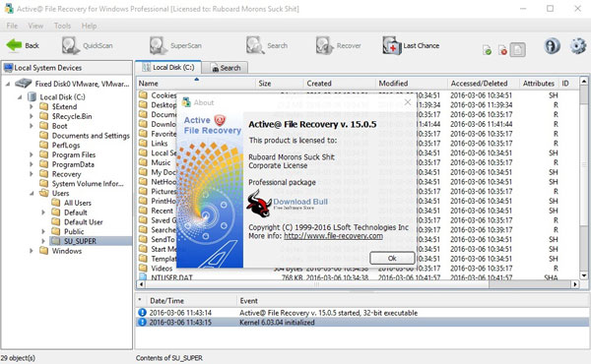Sort by the Created column header
The height and width of the screenshot is (364, 591).
(340, 84)
